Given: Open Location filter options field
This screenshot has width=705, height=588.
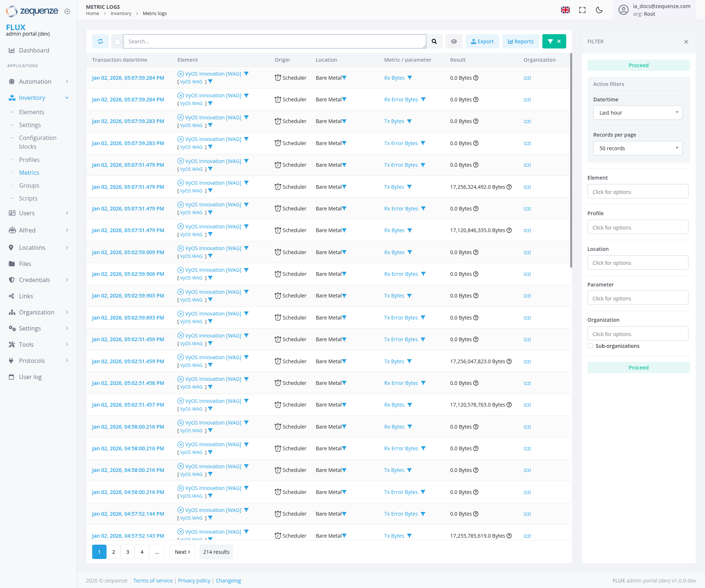Looking at the screenshot, I should 637,263.
